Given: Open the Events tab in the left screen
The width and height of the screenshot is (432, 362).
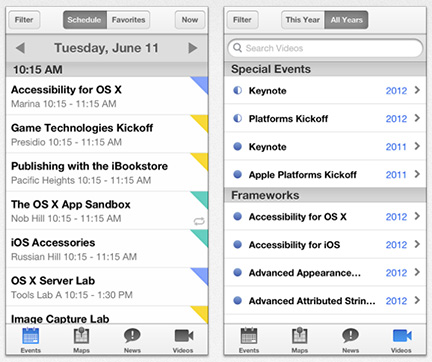Looking at the screenshot, I should click(x=31, y=340).
